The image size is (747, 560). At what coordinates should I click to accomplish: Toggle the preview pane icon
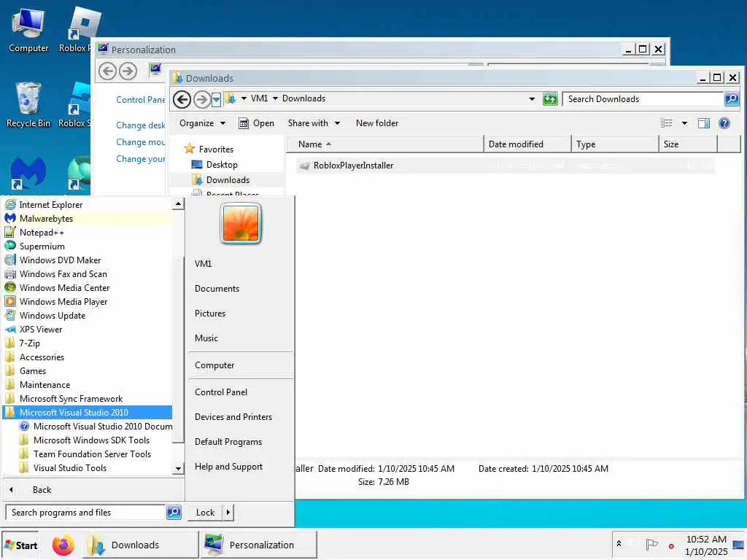704,123
